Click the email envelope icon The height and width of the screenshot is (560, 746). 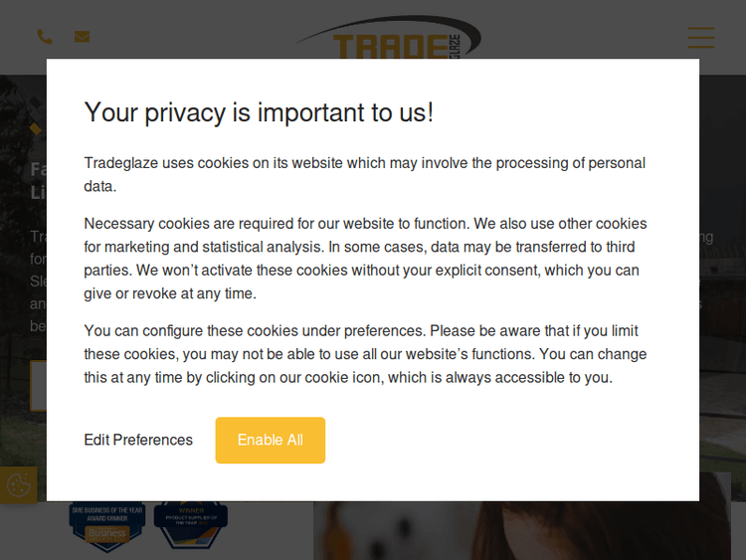(x=82, y=37)
